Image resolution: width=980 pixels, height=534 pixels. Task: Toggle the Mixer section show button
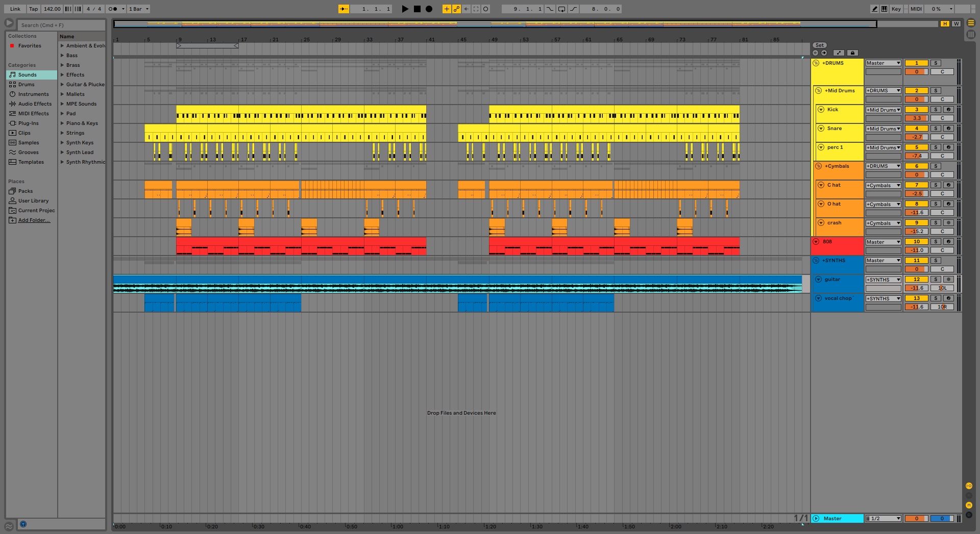coord(969,505)
